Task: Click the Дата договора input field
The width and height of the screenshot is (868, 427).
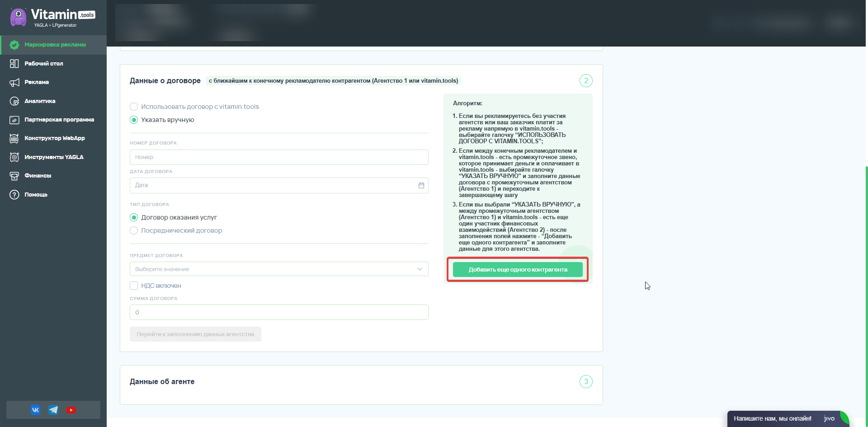Action: coord(279,185)
